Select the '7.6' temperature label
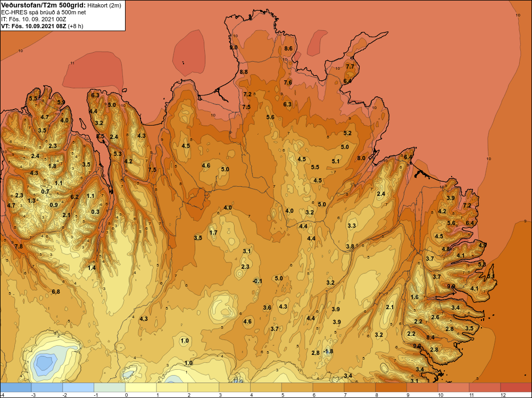532x398 pixels. [288, 82]
